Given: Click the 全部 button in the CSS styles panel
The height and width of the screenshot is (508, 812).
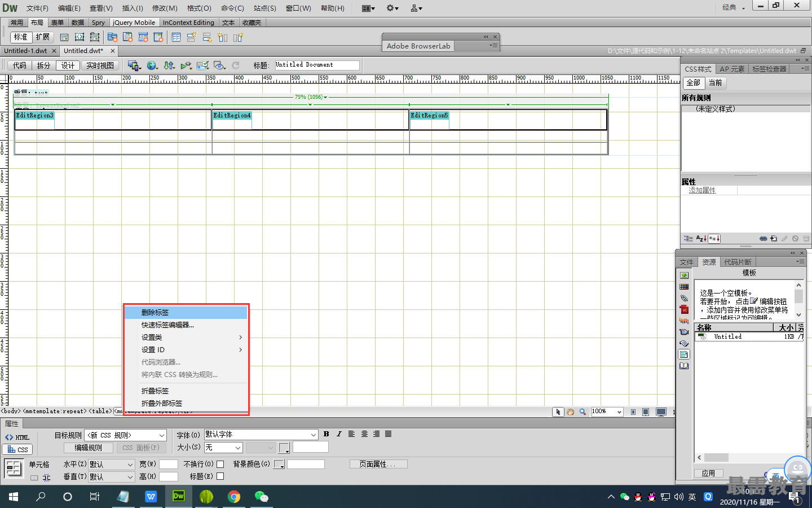Looking at the screenshot, I should (694, 83).
